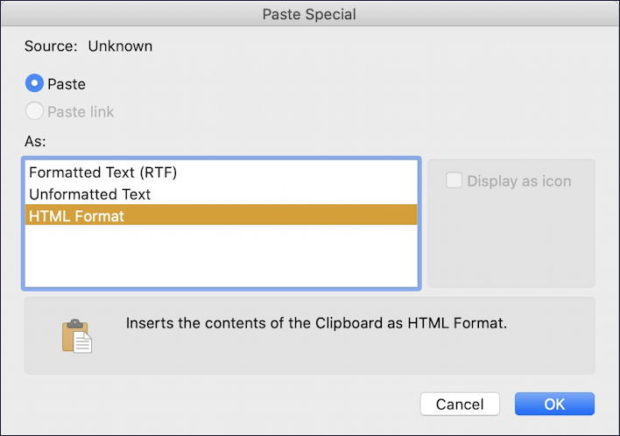Click the clipboard paste icon
Viewport: 620px width, 436px height.
click(76, 336)
